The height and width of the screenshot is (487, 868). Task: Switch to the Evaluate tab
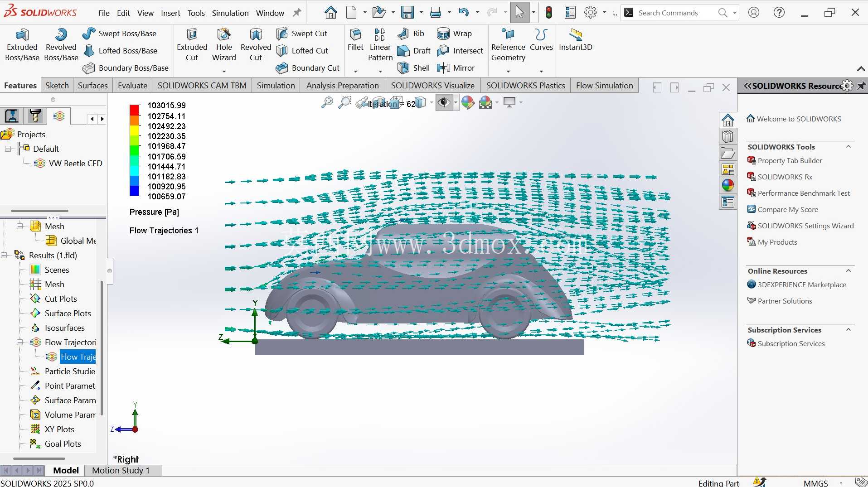tap(132, 86)
